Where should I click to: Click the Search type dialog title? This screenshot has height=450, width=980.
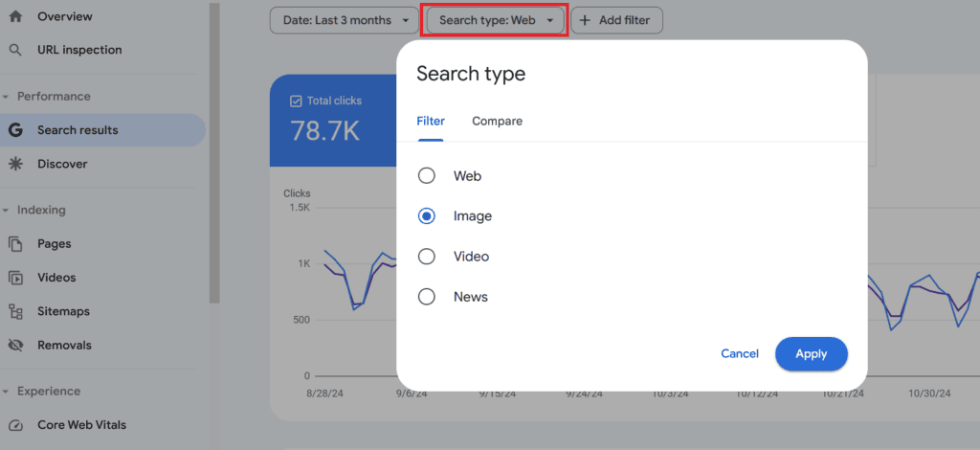(x=471, y=74)
